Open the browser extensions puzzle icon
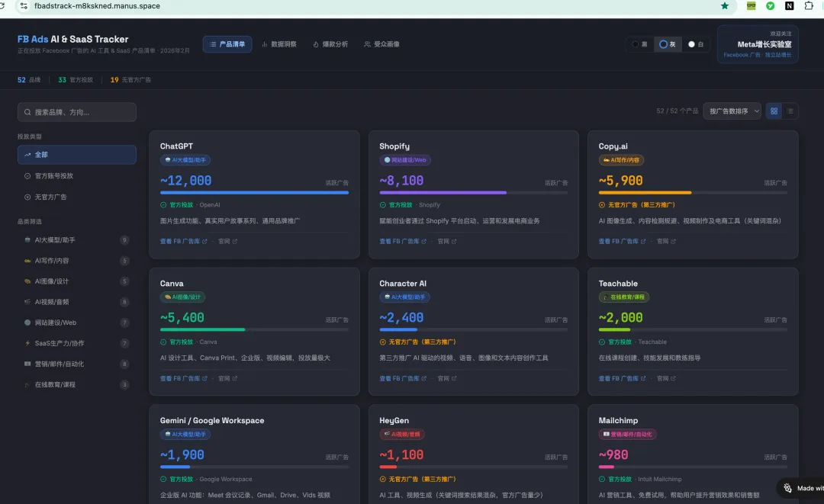 coord(810,5)
